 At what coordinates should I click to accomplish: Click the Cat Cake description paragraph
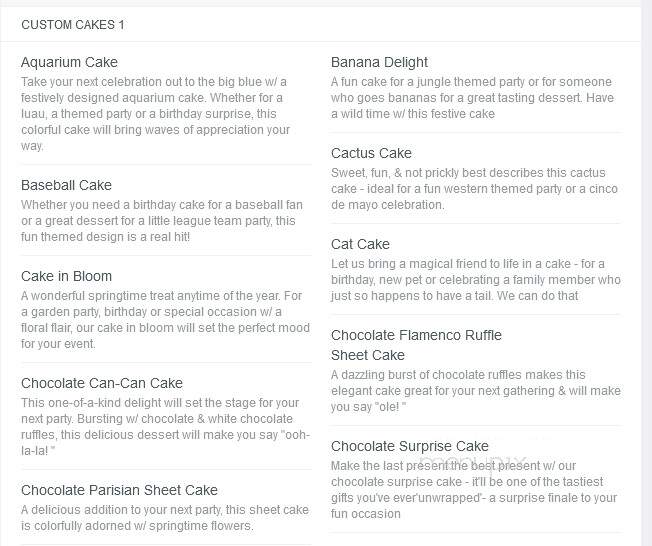click(476, 280)
